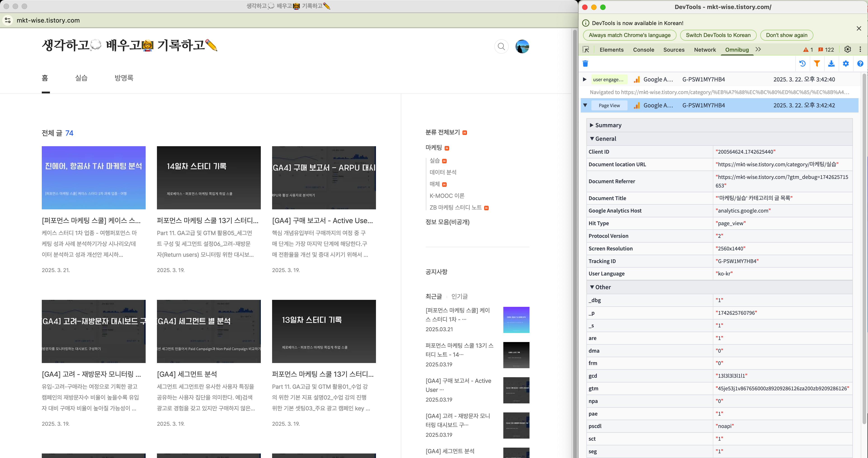
Task: Expand the user engagement request row
Action: (x=585, y=79)
